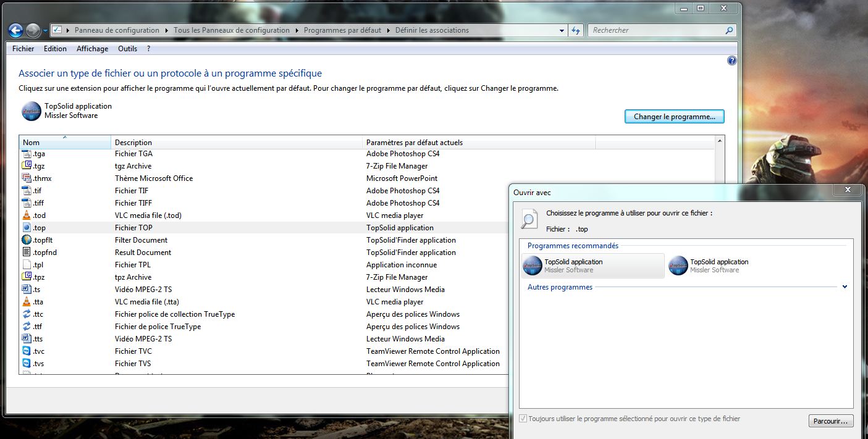Expand the arrow after 'Tous les Panneaux de configuration'
This screenshot has height=439, width=868.
[297, 30]
